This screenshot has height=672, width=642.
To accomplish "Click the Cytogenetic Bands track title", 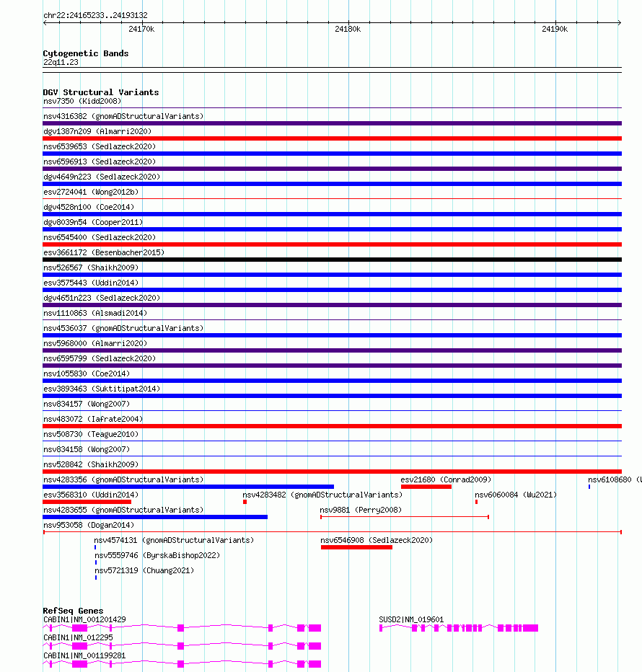I will coord(86,53).
